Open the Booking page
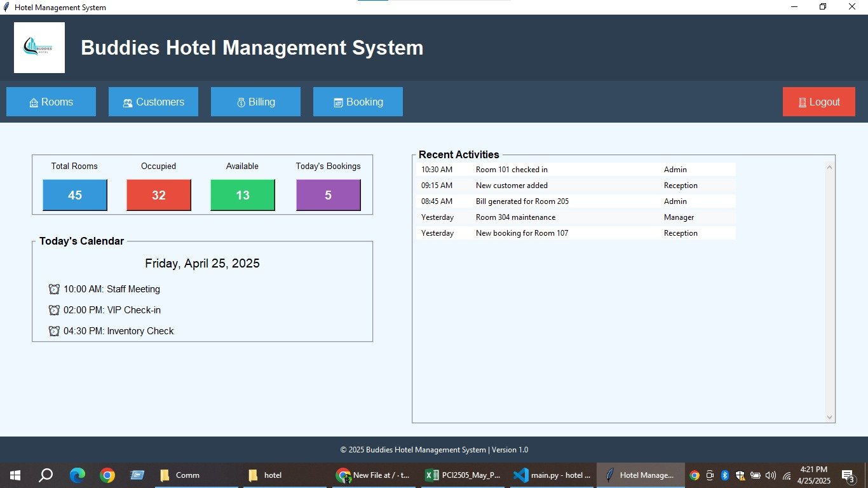 click(x=358, y=102)
